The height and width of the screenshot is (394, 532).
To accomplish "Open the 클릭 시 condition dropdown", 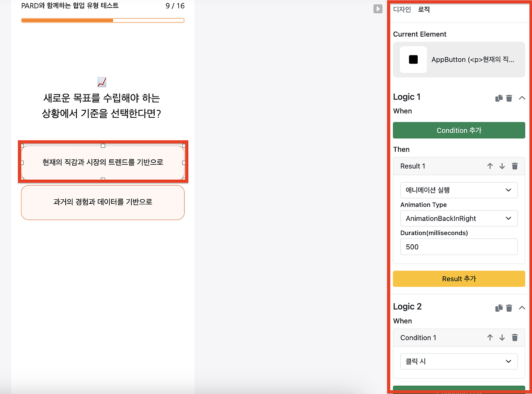I will point(459,362).
